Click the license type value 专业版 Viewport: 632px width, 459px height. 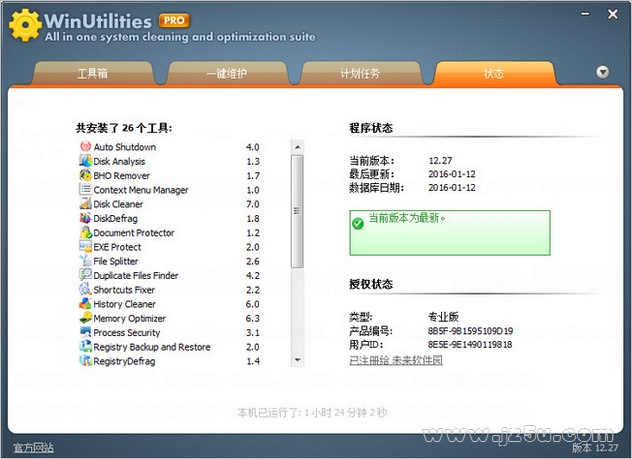point(443,317)
